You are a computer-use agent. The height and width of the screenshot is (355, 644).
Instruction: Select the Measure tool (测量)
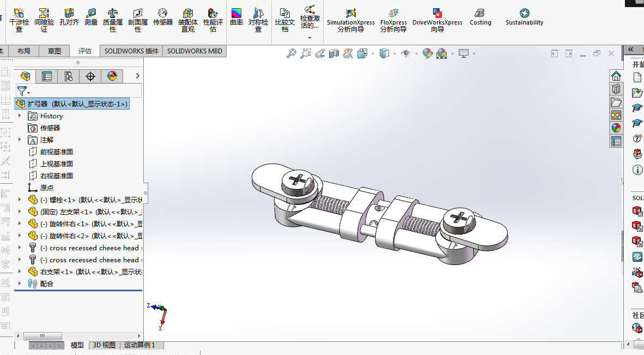tap(91, 17)
